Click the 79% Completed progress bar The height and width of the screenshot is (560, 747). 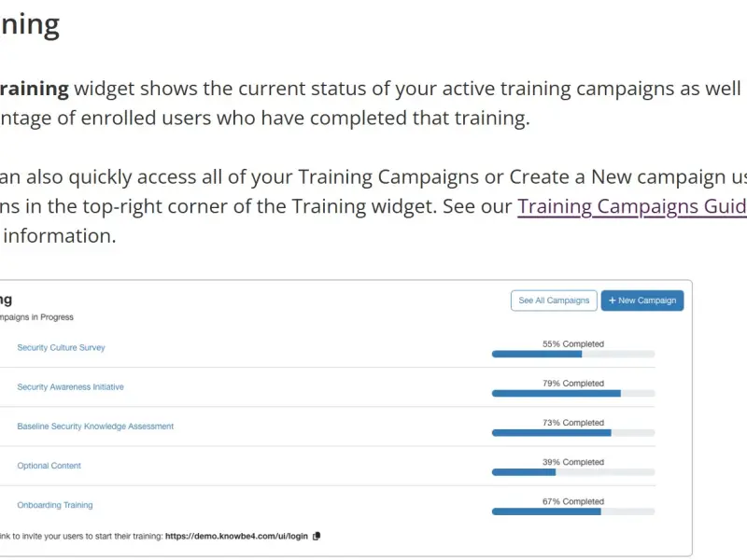pyautogui.click(x=572, y=394)
